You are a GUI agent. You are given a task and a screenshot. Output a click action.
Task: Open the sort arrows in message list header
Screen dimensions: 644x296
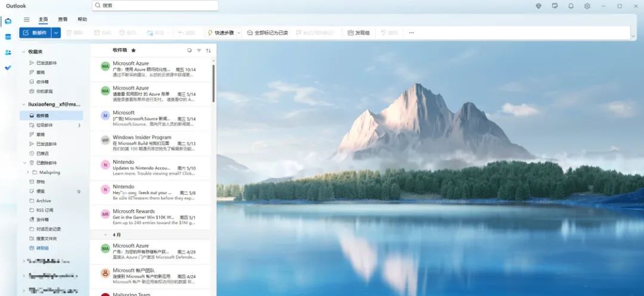(x=208, y=51)
